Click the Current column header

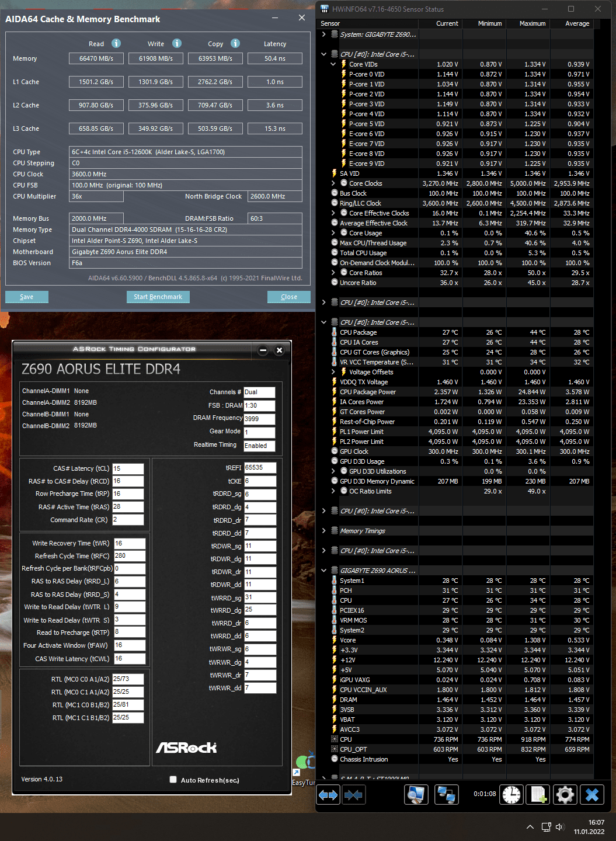(439, 23)
